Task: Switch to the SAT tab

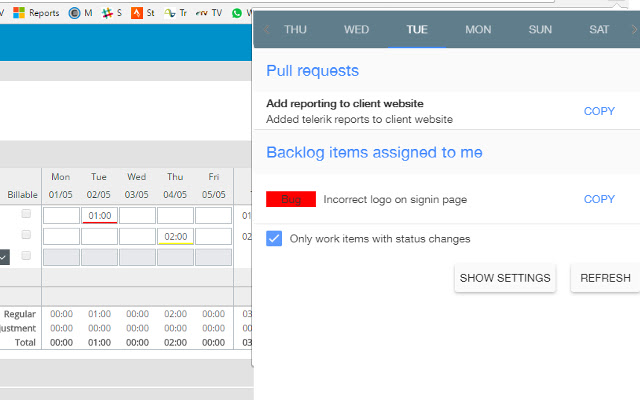Action: 599,29
